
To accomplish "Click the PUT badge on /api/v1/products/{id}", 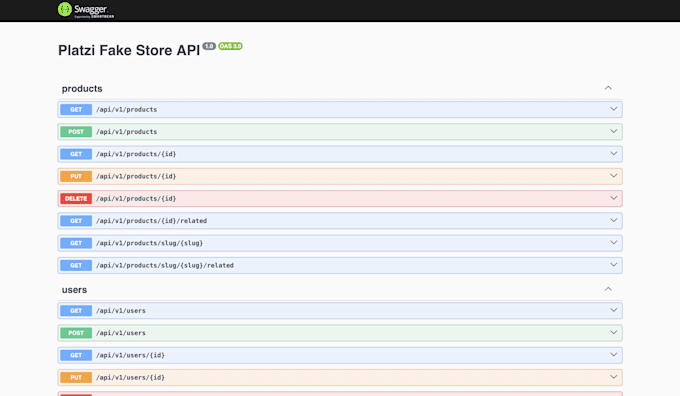I will click(x=76, y=177).
